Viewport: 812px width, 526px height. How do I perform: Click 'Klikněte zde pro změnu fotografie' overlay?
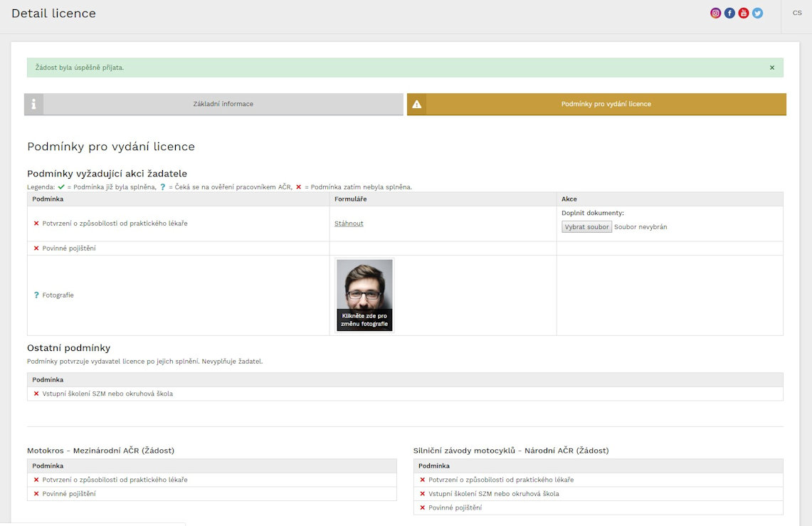364,320
